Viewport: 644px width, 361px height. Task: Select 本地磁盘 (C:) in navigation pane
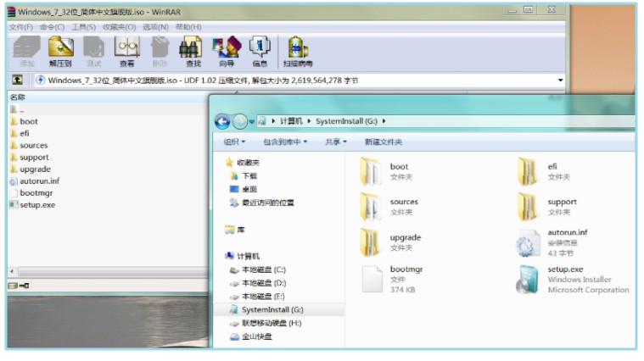(x=263, y=269)
